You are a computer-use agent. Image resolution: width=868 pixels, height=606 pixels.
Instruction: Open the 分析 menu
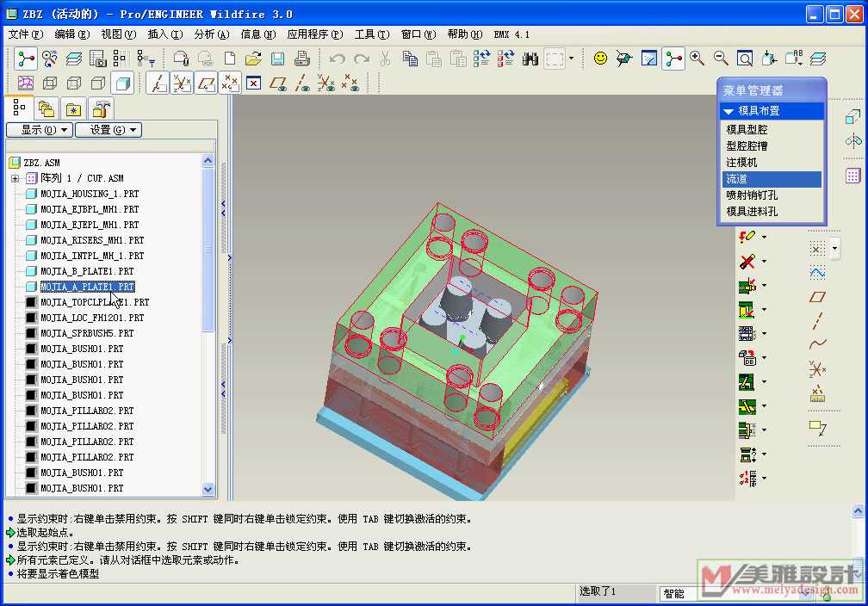[212, 34]
